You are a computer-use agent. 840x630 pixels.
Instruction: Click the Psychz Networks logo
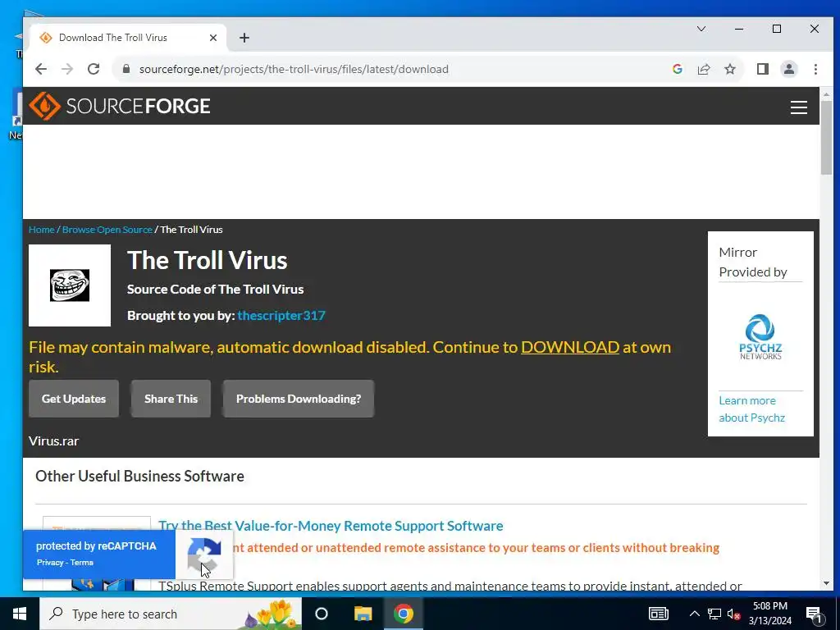[760, 336]
